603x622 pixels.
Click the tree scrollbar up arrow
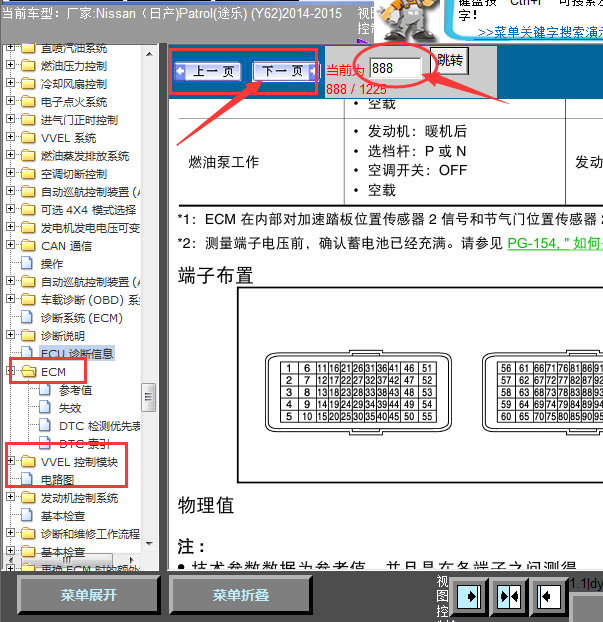click(149, 54)
